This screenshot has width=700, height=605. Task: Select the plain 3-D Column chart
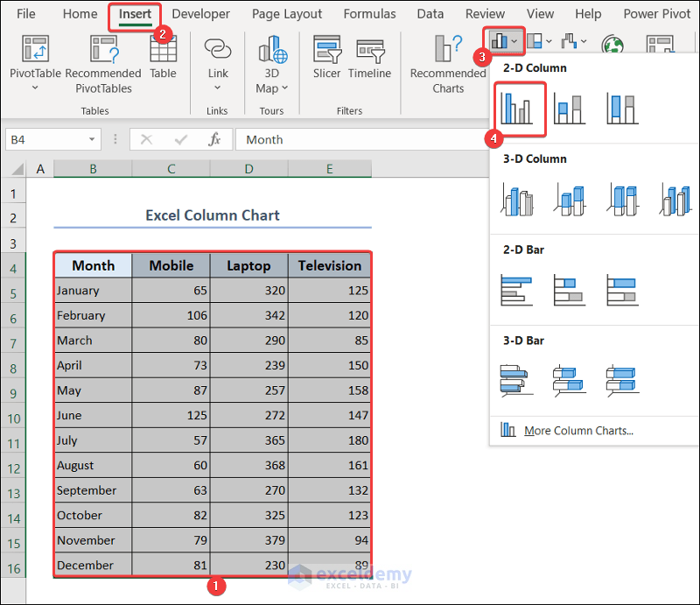click(675, 200)
